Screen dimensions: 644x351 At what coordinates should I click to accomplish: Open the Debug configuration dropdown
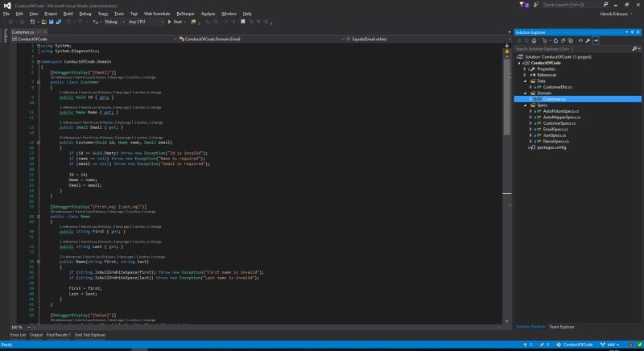click(114, 22)
